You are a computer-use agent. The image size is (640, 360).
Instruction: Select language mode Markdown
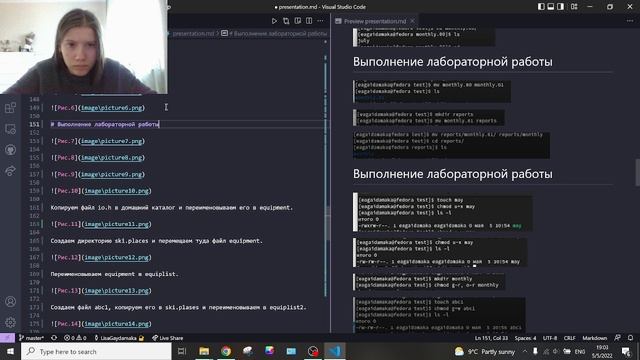pos(594,338)
